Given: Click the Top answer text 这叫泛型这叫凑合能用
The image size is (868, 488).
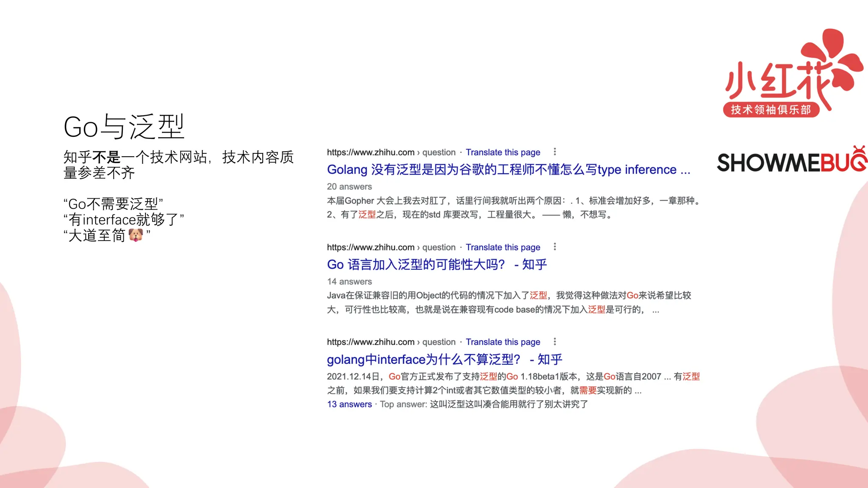Looking at the screenshot, I should click(x=509, y=404).
